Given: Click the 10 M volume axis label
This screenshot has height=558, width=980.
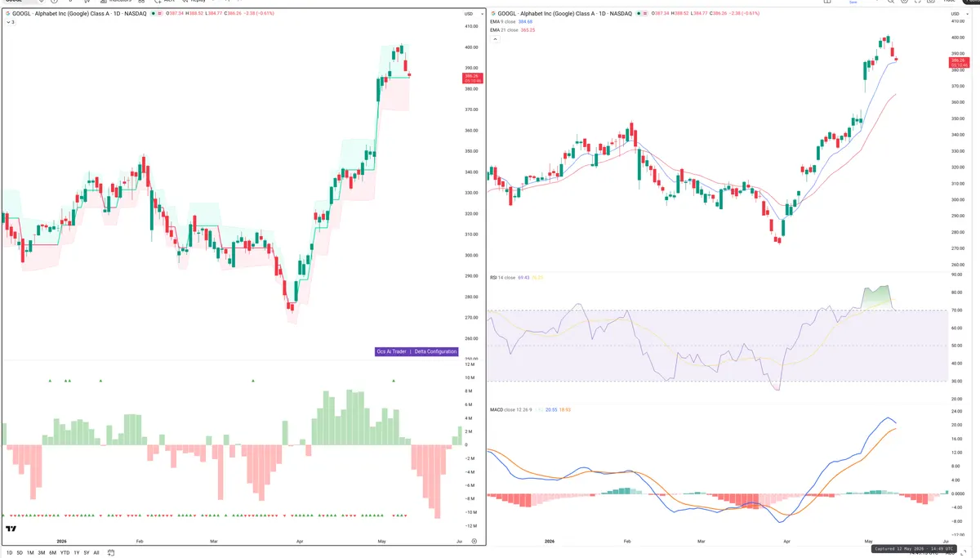Looking at the screenshot, I should coord(470,377).
